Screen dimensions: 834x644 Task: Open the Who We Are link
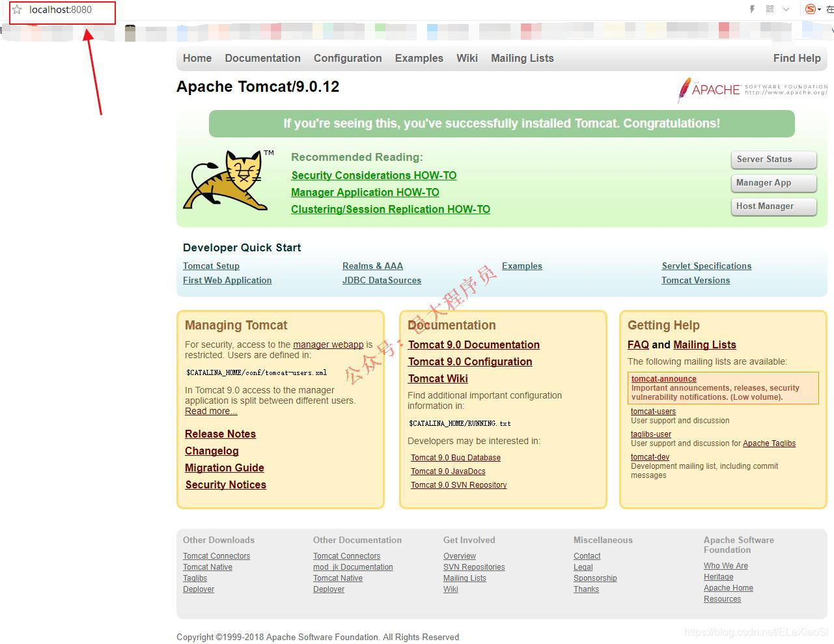[x=726, y=566]
